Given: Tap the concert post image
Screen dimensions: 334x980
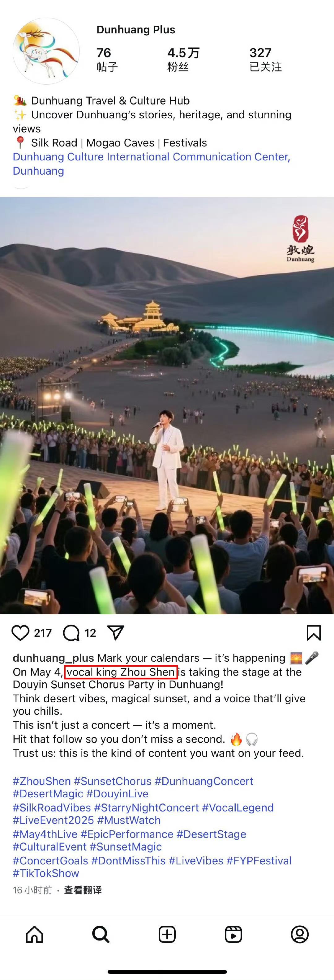Looking at the screenshot, I should click(167, 405).
